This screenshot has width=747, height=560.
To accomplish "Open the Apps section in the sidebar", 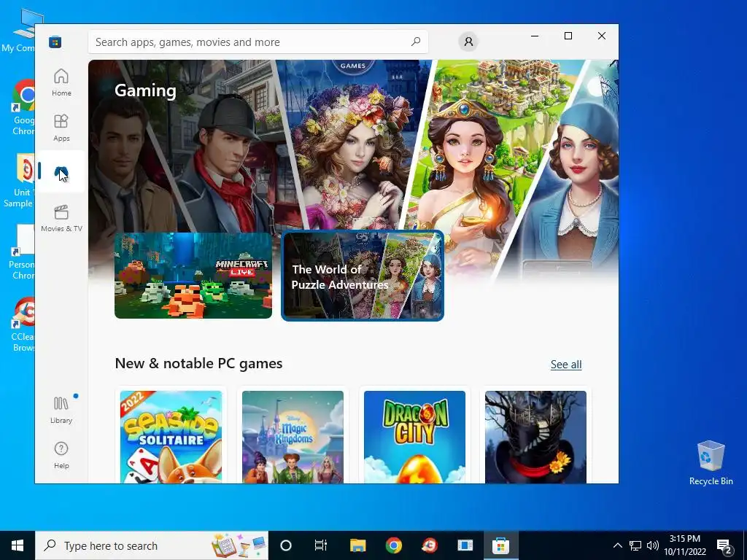I will coord(61,128).
